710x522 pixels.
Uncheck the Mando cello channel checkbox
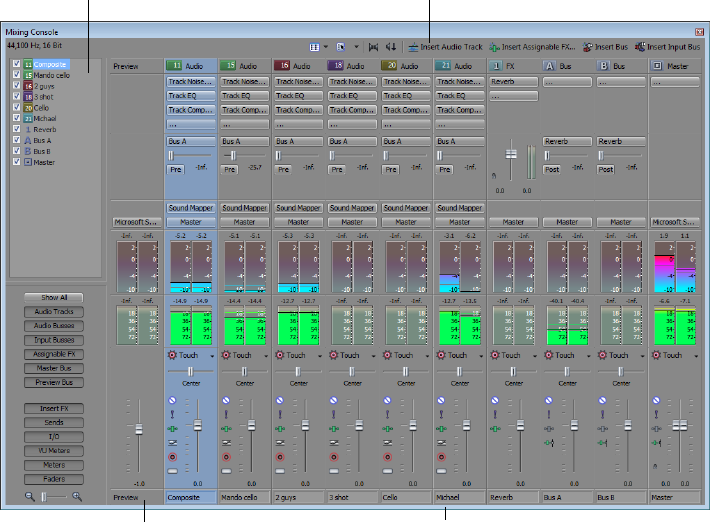(16, 75)
